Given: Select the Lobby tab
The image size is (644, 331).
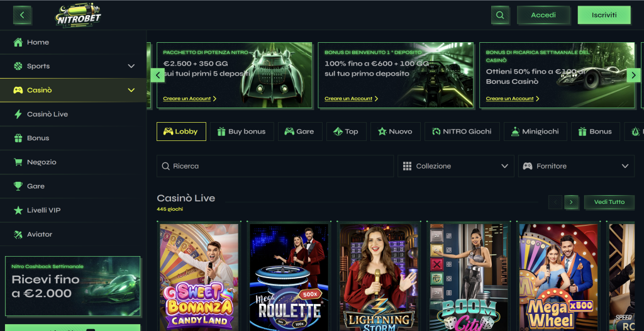Looking at the screenshot, I should coord(181,132).
